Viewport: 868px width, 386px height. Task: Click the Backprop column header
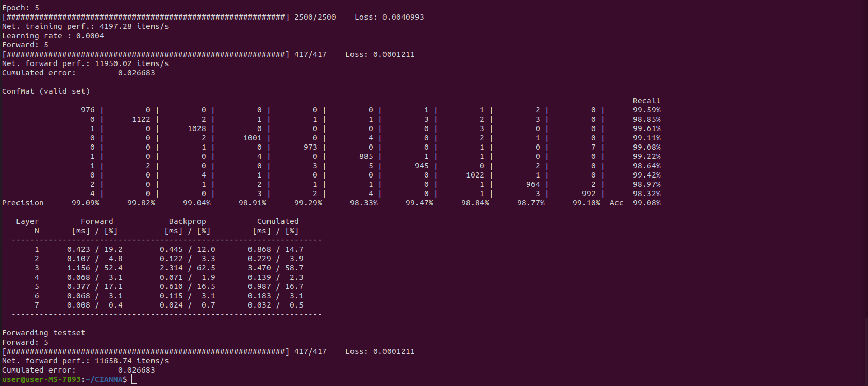(x=187, y=221)
